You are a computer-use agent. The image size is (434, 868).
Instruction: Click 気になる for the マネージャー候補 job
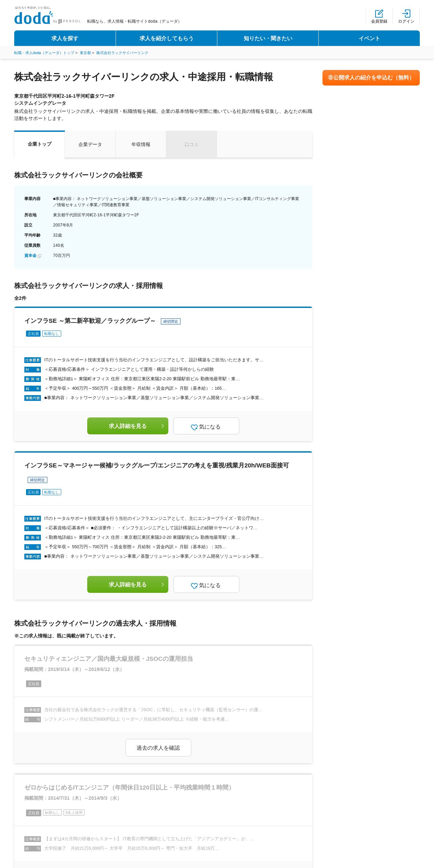(206, 584)
